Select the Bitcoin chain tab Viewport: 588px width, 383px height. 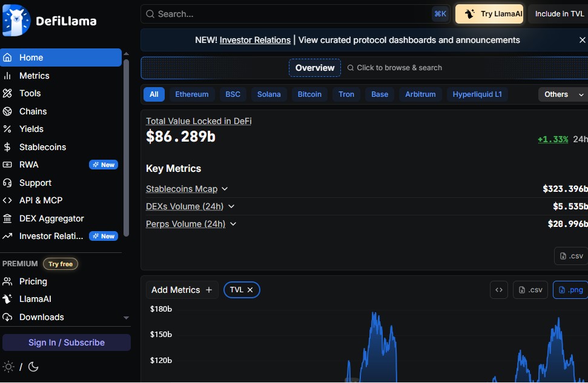[309, 94]
